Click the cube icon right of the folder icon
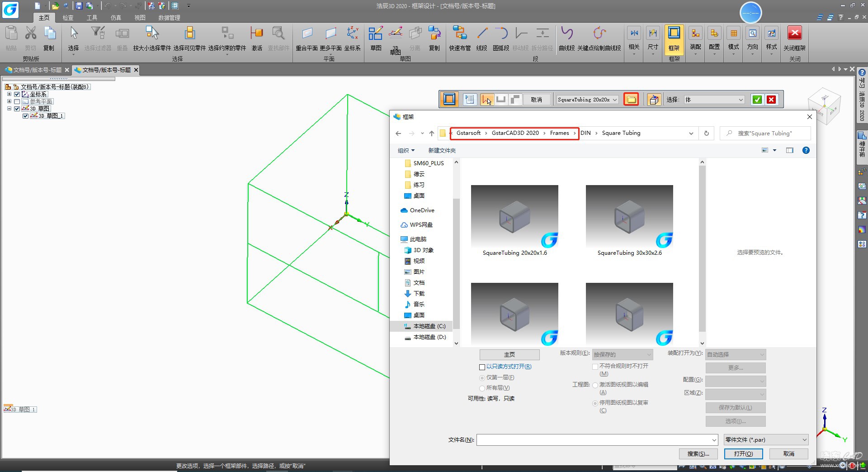The height and width of the screenshot is (472, 868). [654, 99]
